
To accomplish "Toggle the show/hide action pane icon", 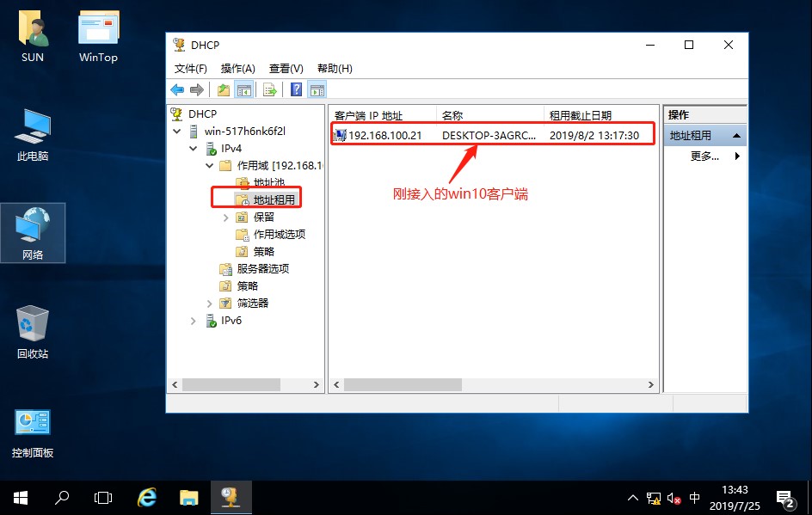I will coord(317,89).
